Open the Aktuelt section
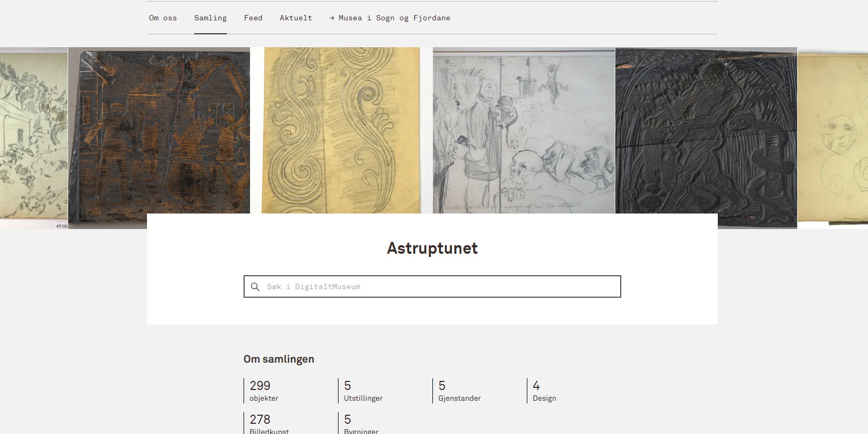Screen dimensions: 868x434 [296, 18]
